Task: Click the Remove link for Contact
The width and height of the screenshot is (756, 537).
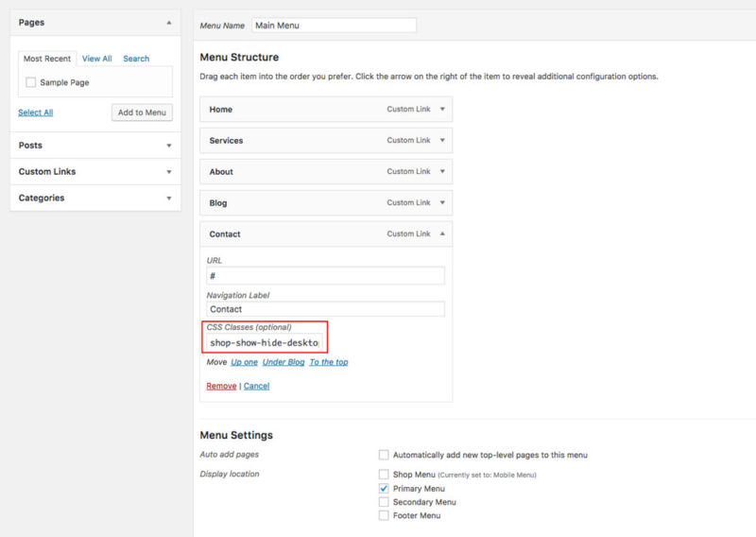Action: click(x=221, y=386)
